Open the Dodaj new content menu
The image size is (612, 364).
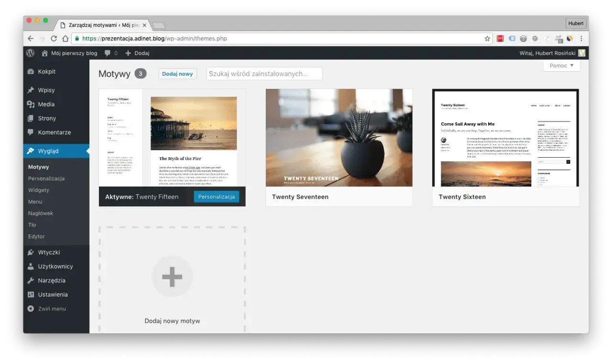pyautogui.click(x=137, y=53)
